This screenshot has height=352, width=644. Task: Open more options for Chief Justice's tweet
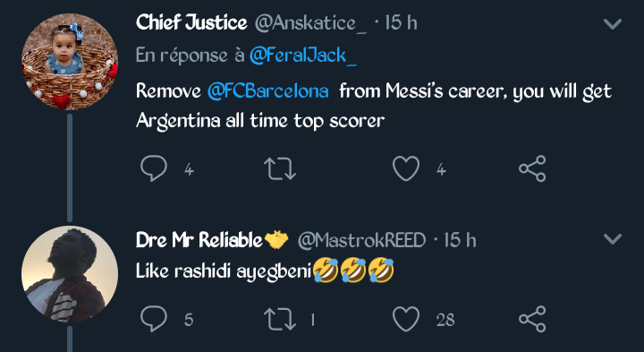click(613, 24)
